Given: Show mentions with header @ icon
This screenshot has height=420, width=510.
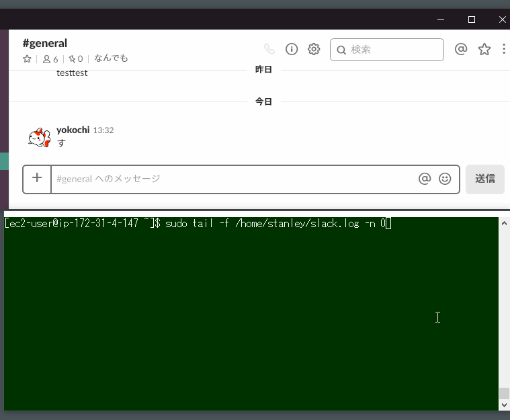Looking at the screenshot, I should [x=461, y=49].
